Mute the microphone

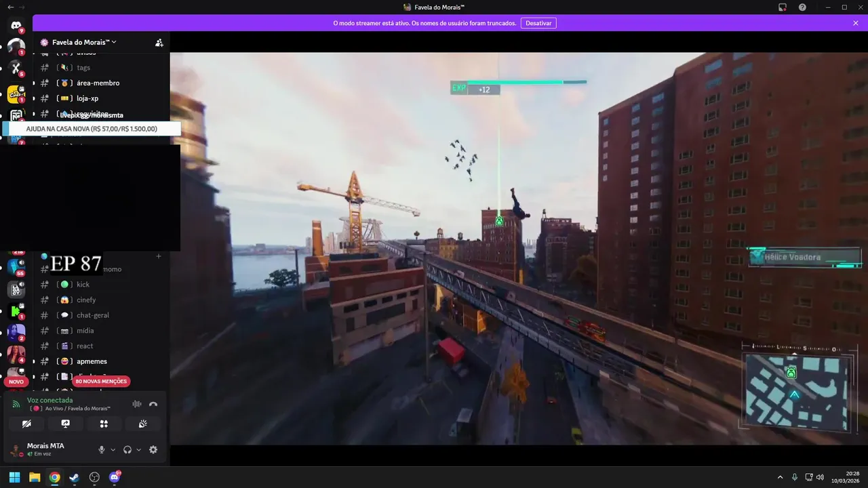(x=102, y=449)
